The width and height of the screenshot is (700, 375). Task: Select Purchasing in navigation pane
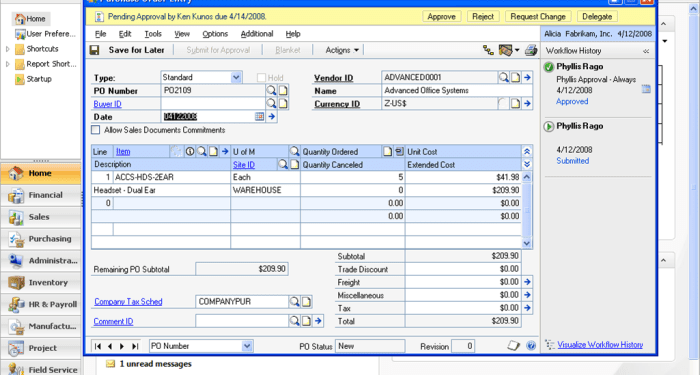tap(41, 239)
